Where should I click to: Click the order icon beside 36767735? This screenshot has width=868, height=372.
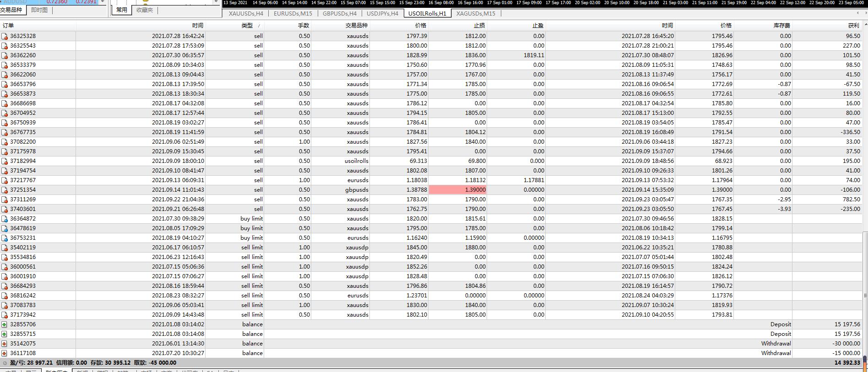(x=5, y=132)
